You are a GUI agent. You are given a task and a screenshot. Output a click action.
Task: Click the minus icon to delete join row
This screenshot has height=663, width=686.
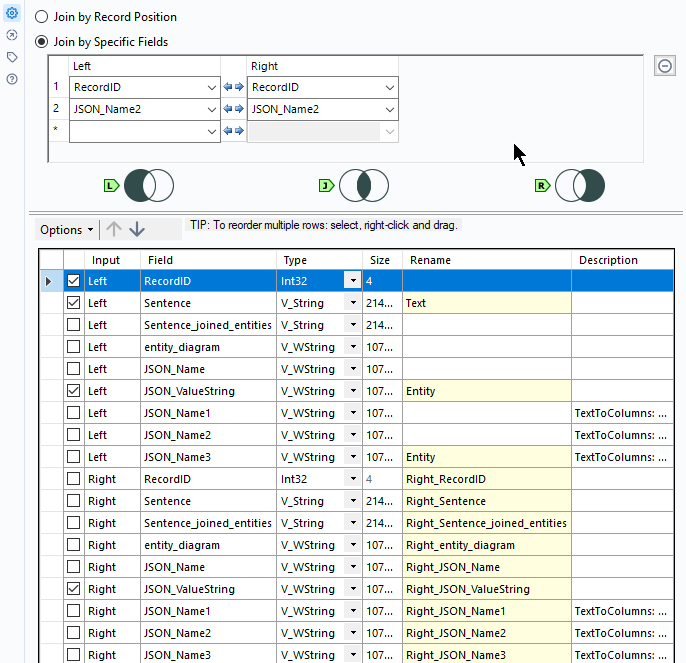point(664,66)
